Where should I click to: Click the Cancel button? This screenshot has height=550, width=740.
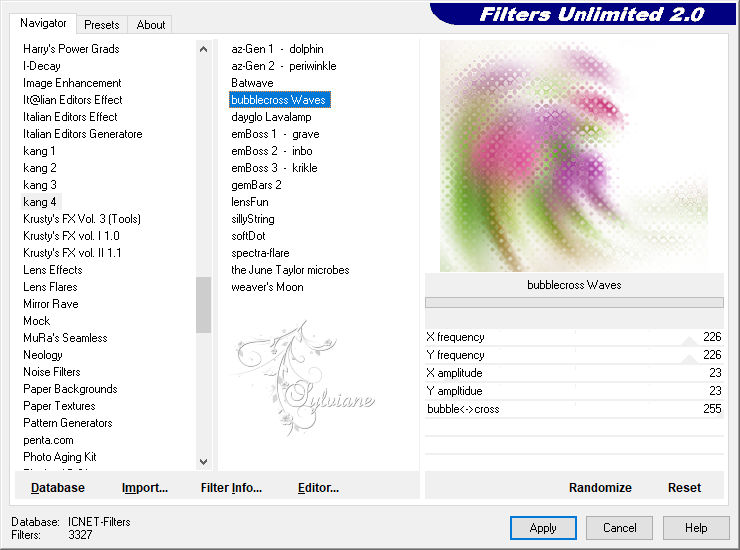(x=619, y=527)
